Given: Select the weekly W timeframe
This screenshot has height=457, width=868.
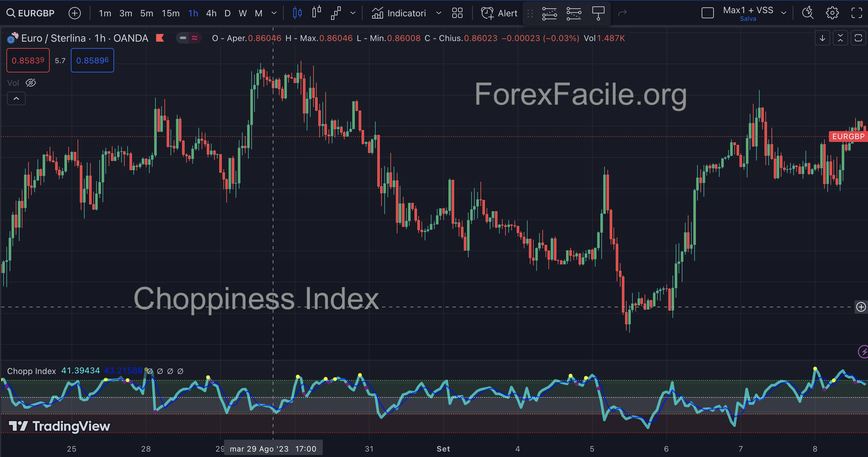Looking at the screenshot, I should [x=243, y=13].
